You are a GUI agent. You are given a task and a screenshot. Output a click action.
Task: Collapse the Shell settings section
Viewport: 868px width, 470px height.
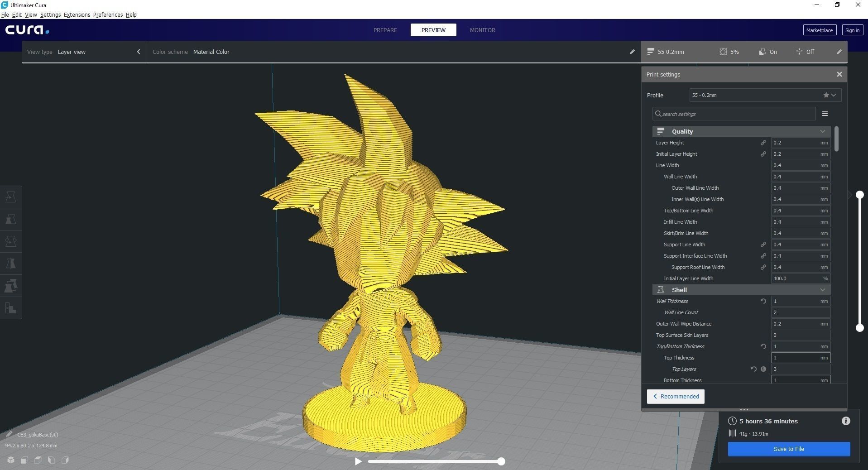[x=741, y=290]
